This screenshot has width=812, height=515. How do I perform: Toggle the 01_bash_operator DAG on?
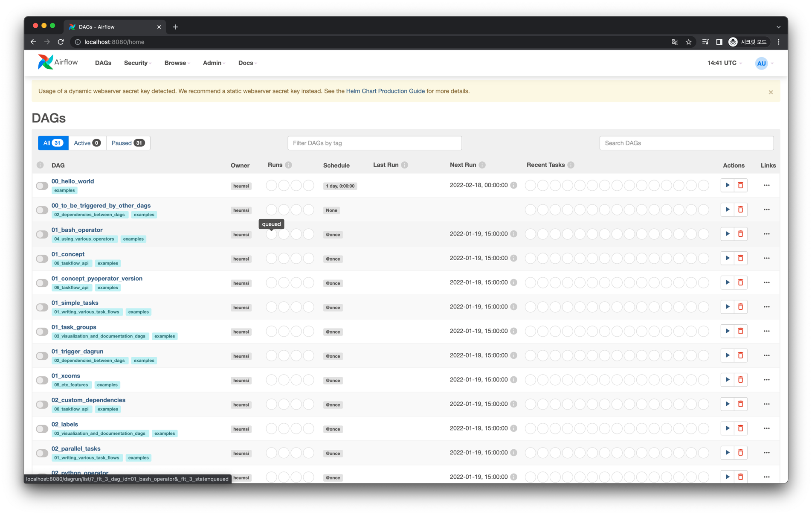click(42, 235)
